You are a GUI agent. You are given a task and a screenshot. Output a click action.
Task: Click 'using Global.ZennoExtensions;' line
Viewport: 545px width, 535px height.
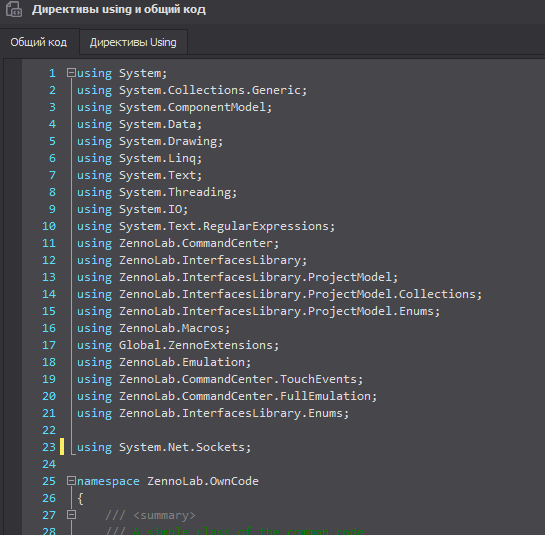178,345
